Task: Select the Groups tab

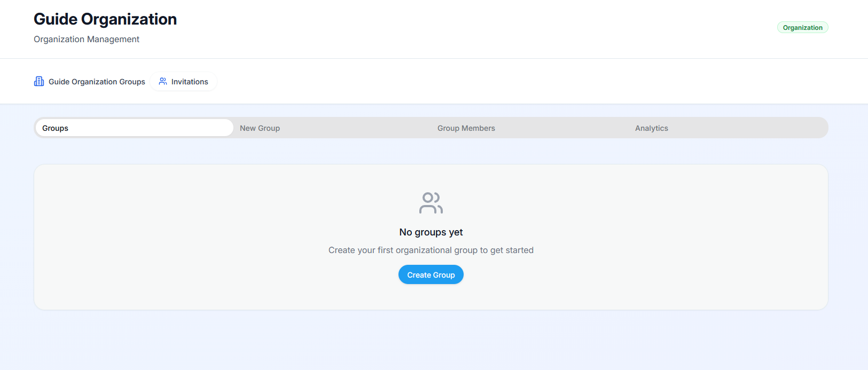Action: 134,128
